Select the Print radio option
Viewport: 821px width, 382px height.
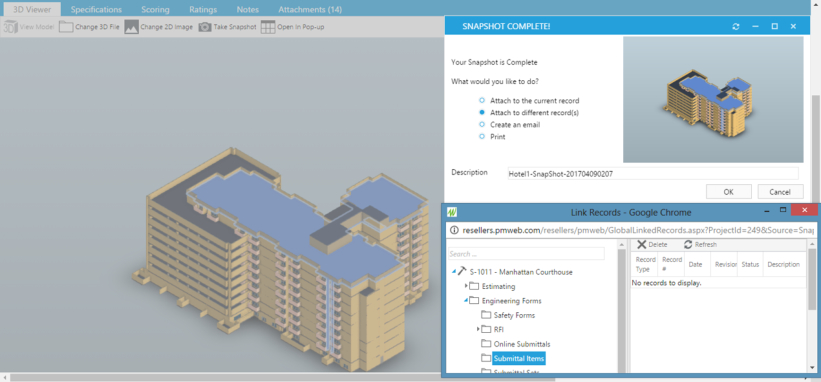point(482,137)
